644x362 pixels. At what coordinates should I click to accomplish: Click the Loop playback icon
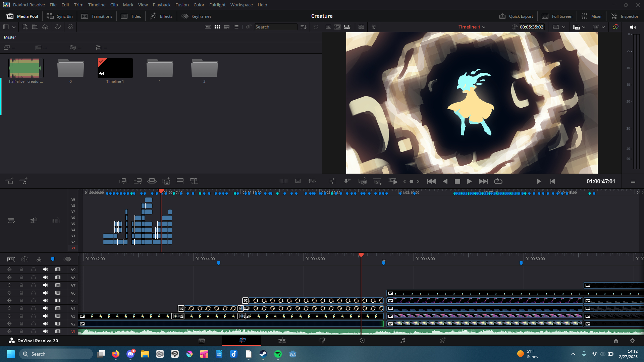coord(498,181)
